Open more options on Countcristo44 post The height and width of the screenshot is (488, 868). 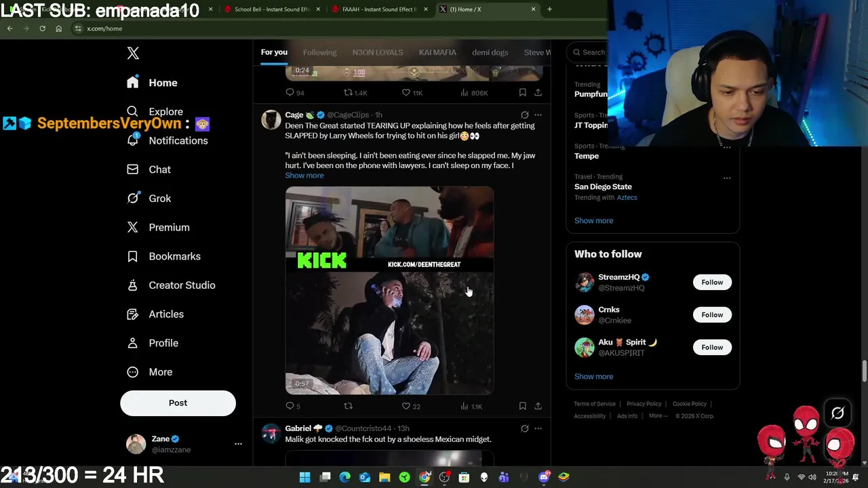point(538,429)
